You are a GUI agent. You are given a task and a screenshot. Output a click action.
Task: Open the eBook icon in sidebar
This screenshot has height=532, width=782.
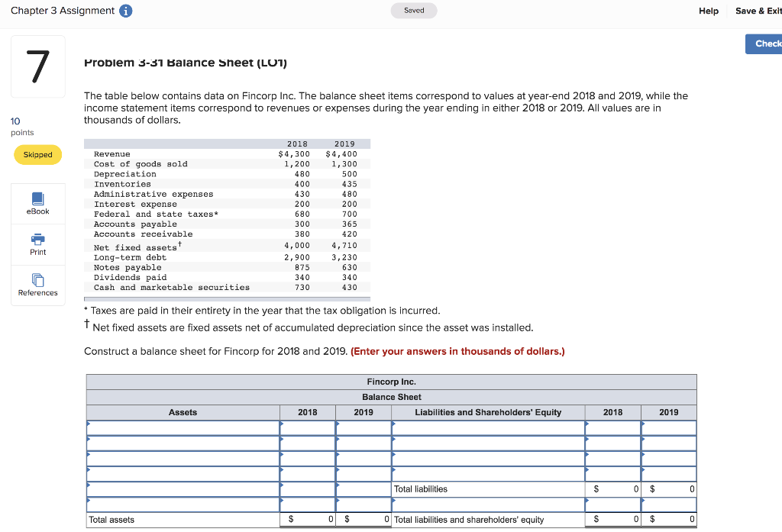tap(38, 199)
